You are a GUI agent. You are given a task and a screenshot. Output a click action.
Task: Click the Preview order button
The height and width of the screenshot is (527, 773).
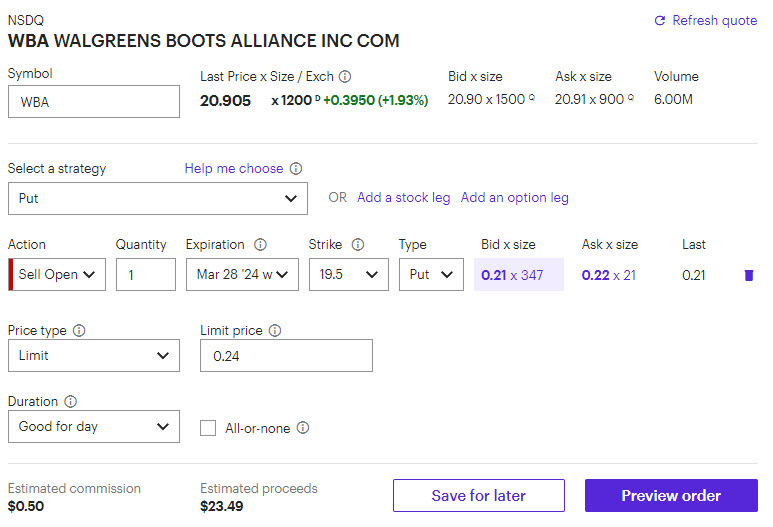coord(671,496)
